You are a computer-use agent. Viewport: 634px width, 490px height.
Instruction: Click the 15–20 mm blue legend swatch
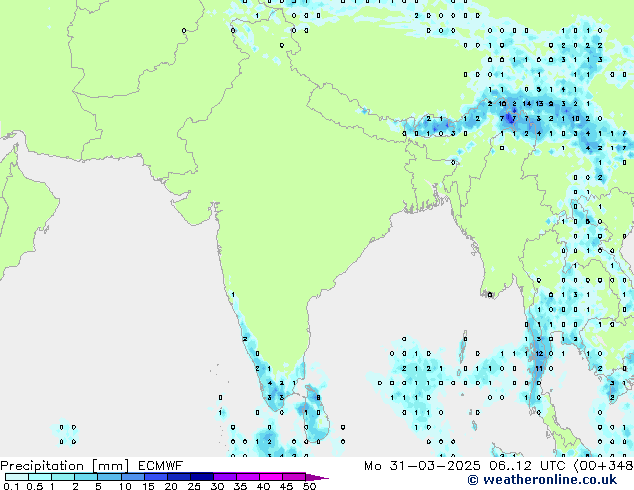pos(156,477)
